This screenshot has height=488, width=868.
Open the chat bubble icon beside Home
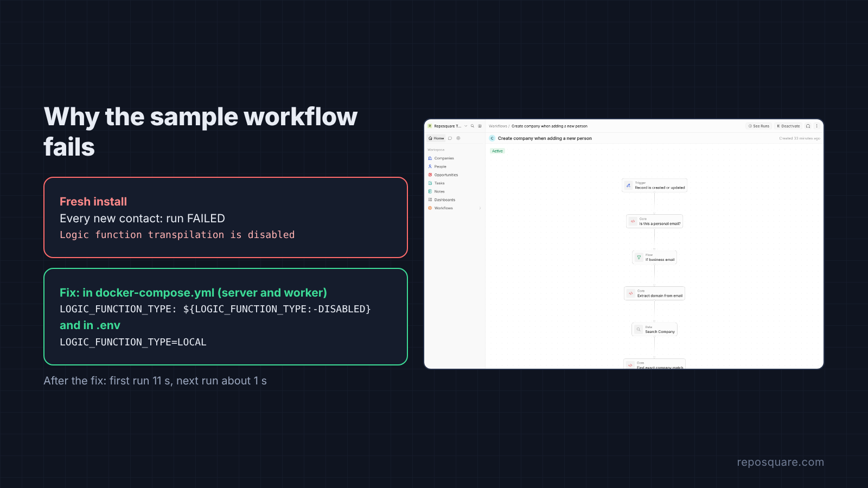450,138
